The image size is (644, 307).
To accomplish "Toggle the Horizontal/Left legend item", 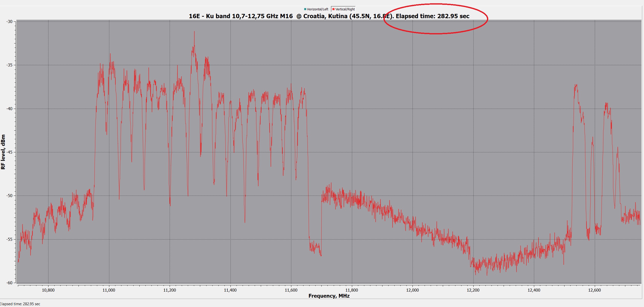I will (317, 9).
